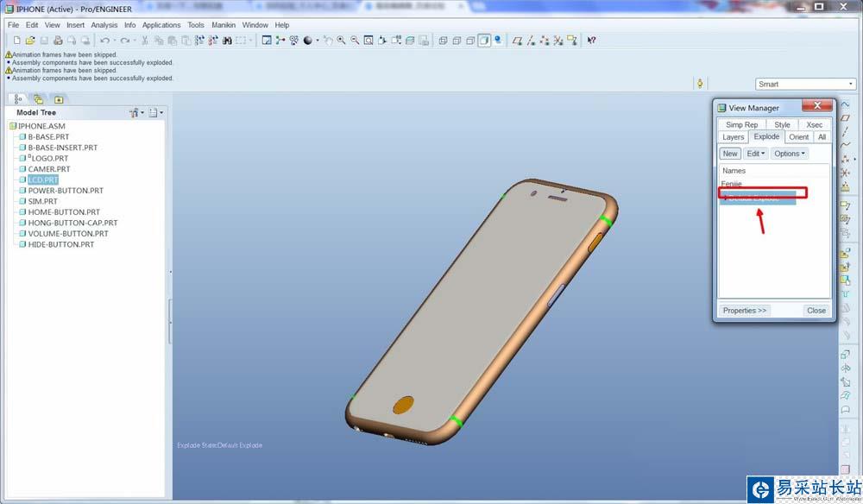The height and width of the screenshot is (504, 863).
Task: Zoom out using magnifier minus icon
Action: 355,41
